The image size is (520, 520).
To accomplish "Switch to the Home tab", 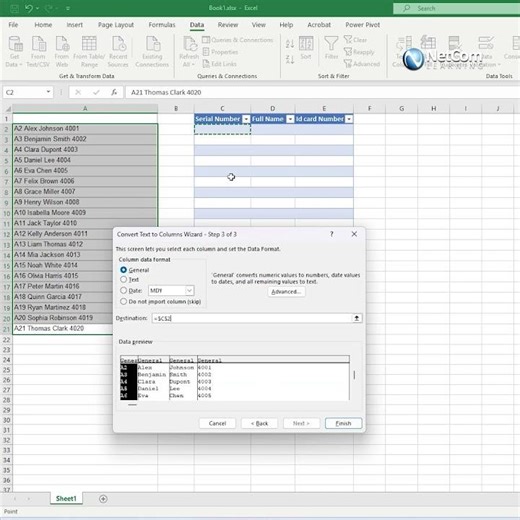I will 43,25.
